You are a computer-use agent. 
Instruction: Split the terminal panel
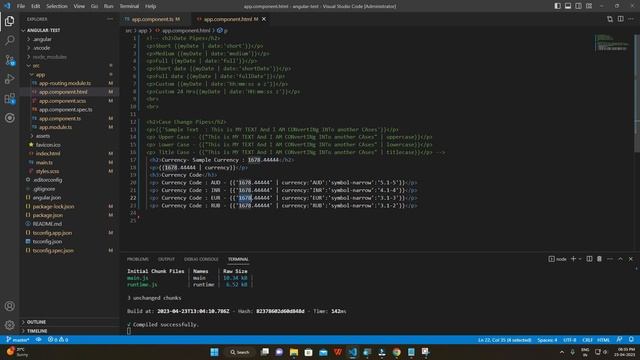pyautogui.click(x=589, y=259)
